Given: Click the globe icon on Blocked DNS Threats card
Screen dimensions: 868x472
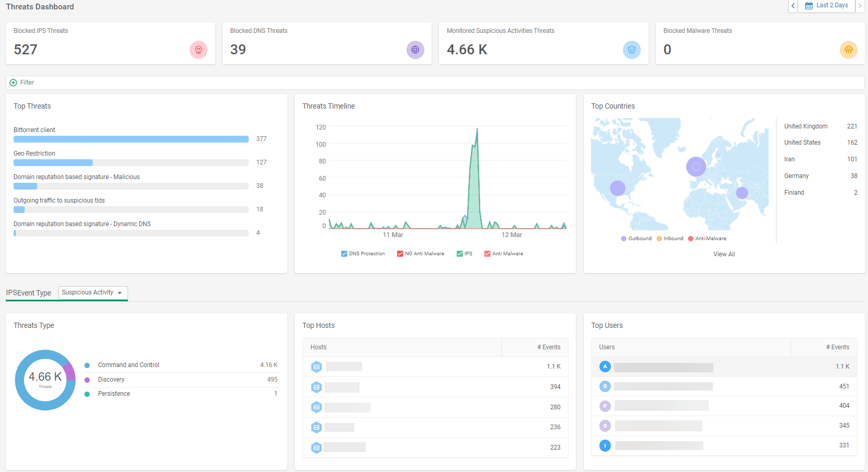Looking at the screenshot, I should pos(415,50).
